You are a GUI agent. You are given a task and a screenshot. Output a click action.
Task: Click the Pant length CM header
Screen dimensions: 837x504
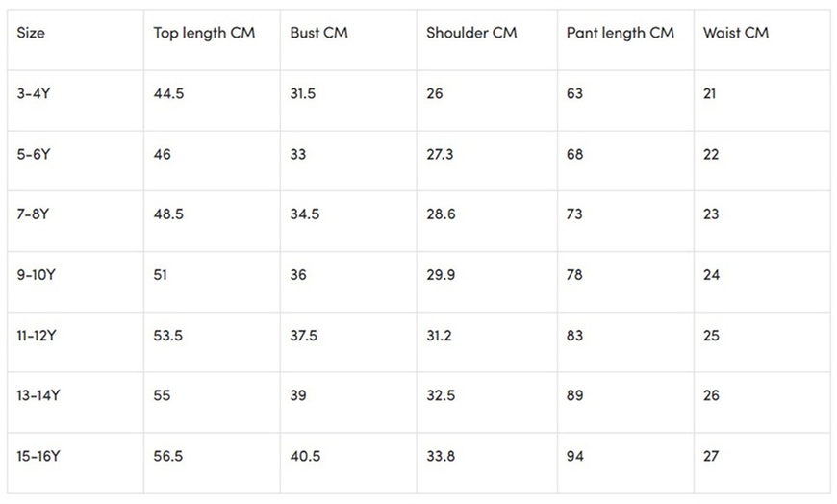click(620, 33)
